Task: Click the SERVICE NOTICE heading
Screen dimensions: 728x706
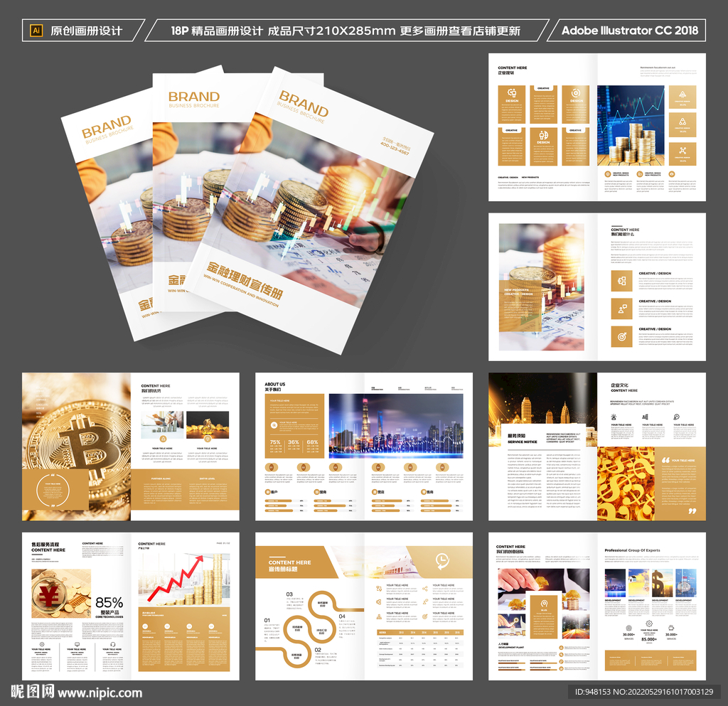Action: coord(523,442)
